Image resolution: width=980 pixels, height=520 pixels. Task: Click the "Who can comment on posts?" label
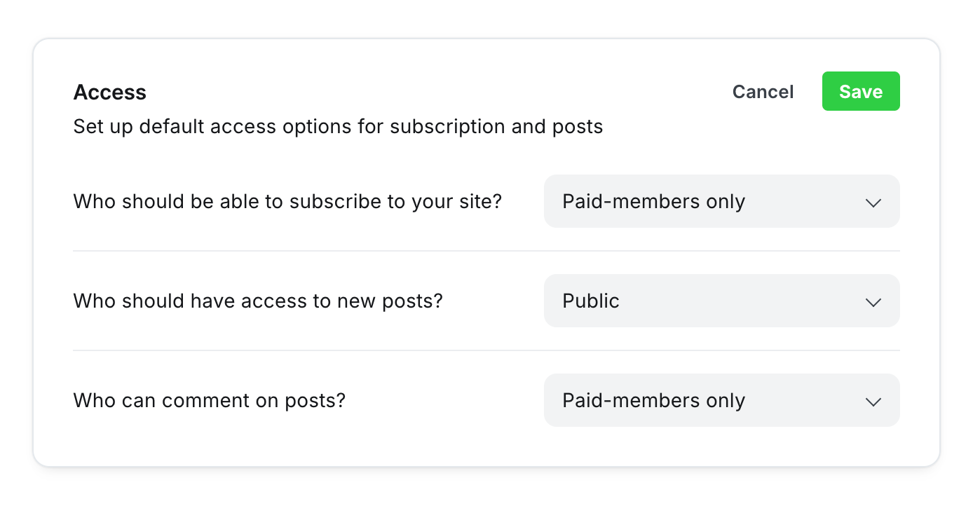[x=210, y=400]
